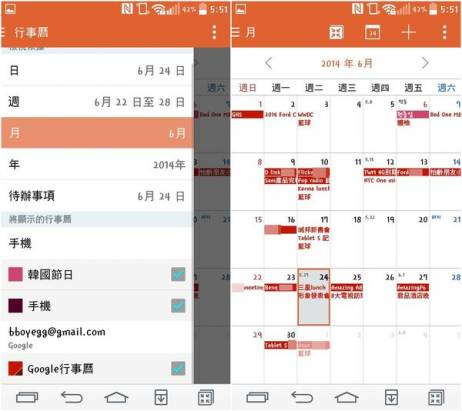Select the 日 6月24日 view entry

pyautogui.click(x=97, y=71)
